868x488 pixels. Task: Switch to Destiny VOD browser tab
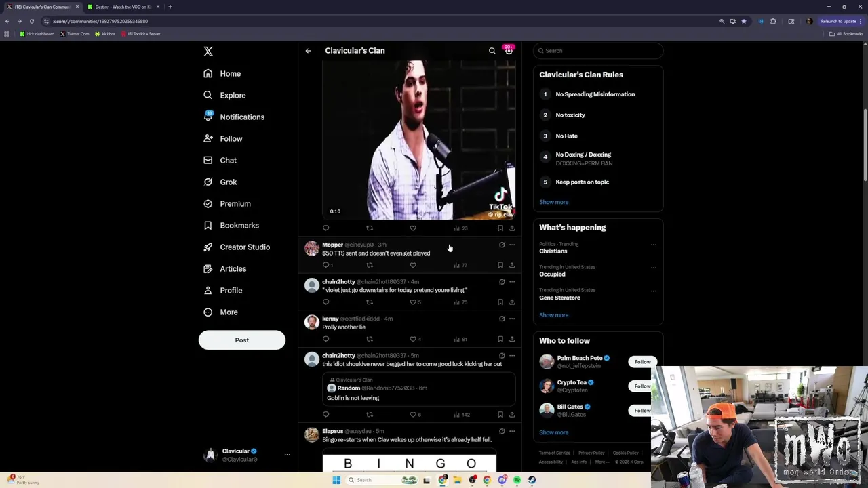tap(123, 7)
